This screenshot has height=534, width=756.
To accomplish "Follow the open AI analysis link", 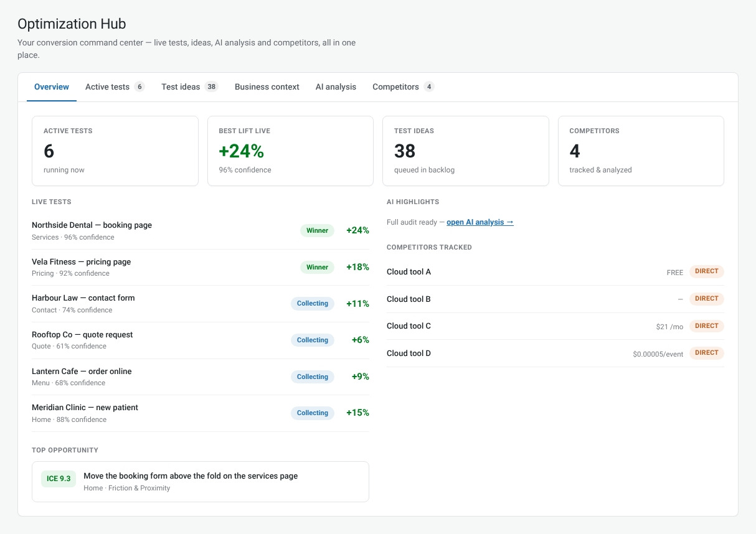I will pyautogui.click(x=480, y=222).
